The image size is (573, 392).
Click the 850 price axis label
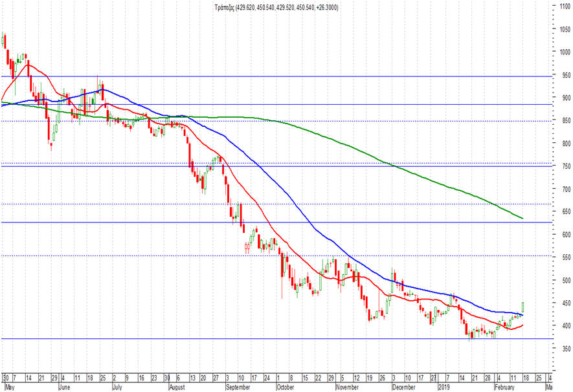coord(567,120)
